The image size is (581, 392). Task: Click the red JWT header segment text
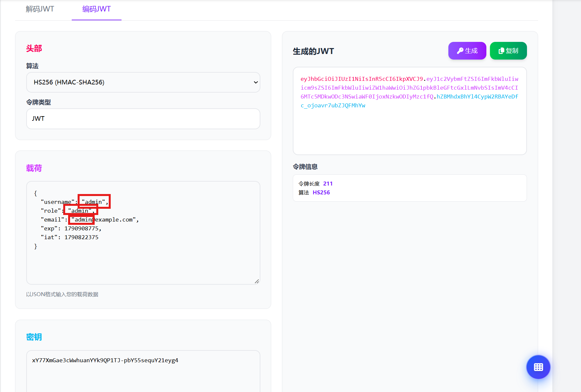point(362,79)
